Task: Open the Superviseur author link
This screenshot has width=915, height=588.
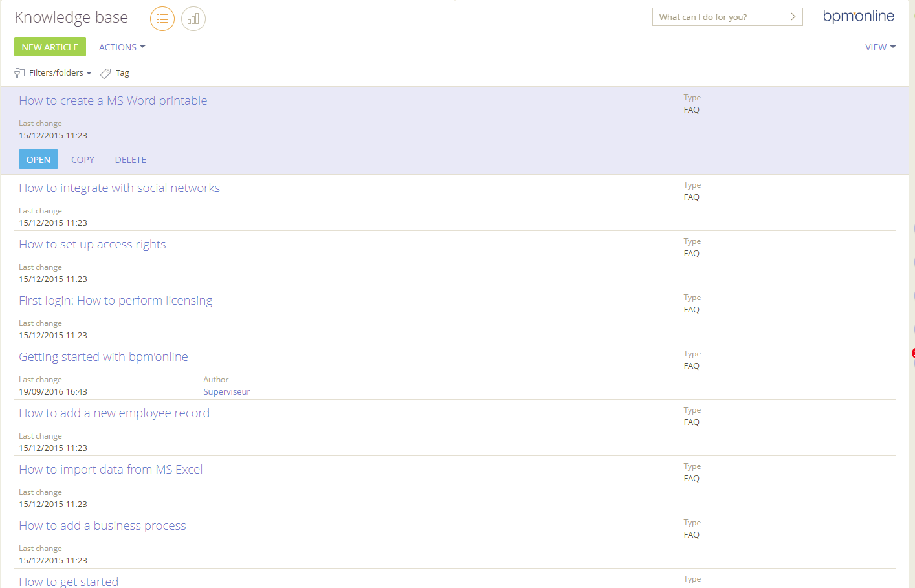Action: (226, 392)
